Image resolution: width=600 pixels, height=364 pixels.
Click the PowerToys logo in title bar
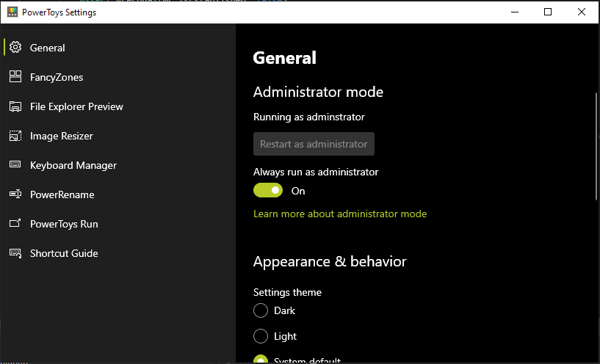point(12,12)
